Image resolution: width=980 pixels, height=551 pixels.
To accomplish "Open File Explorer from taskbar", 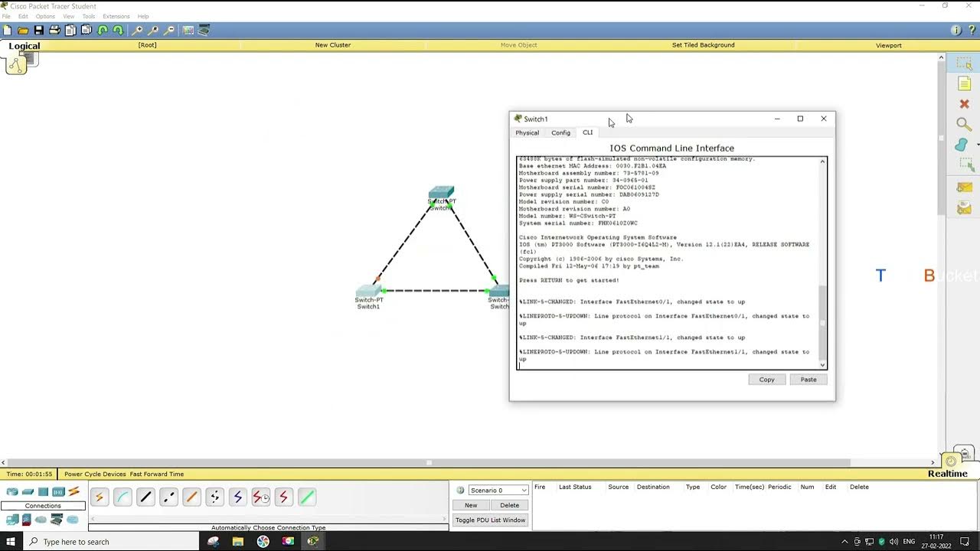I will point(238,542).
